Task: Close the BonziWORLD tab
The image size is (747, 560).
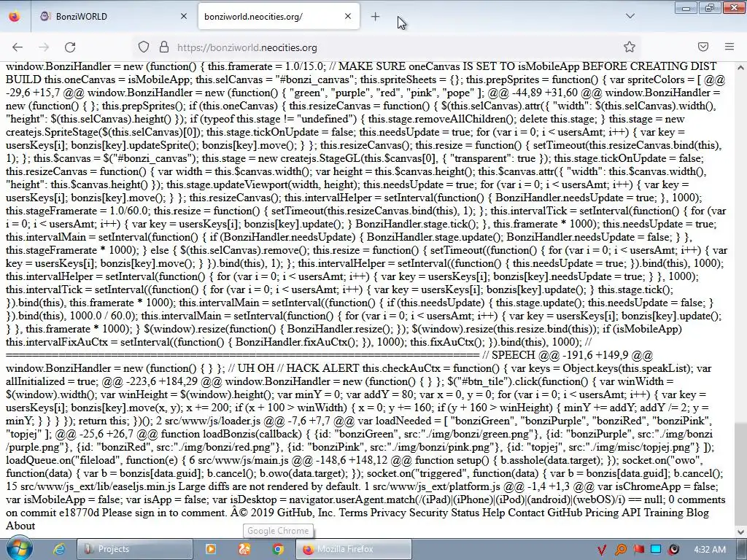Action: click(184, 16)
